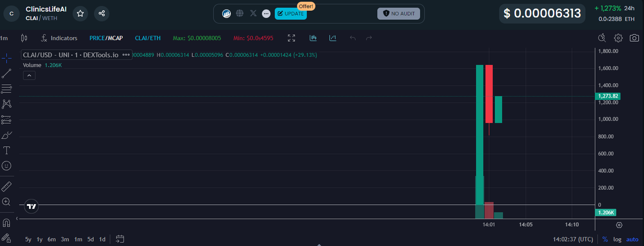Collapse the indicator legend chevron

click(x=30, y=76)
